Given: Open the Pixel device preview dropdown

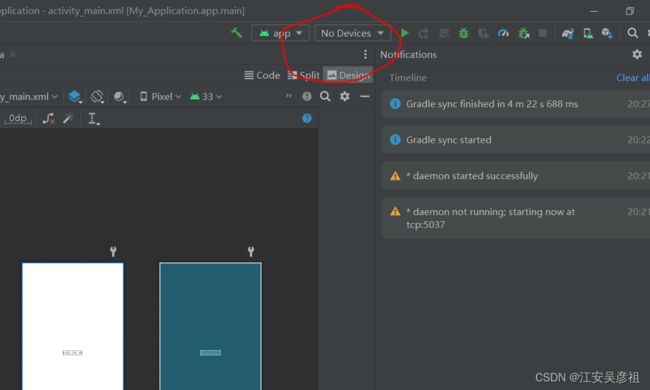Looking at the screenshot, I should 160,97.
